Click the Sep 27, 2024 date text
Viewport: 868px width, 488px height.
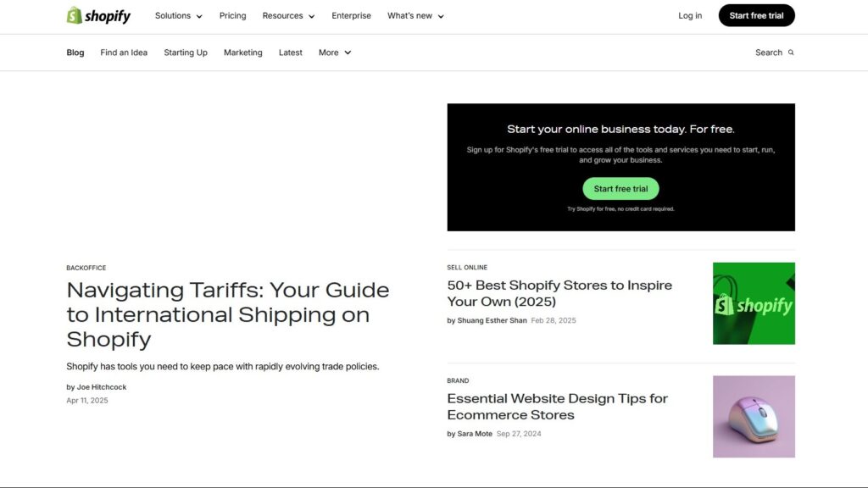click(519, 434)
